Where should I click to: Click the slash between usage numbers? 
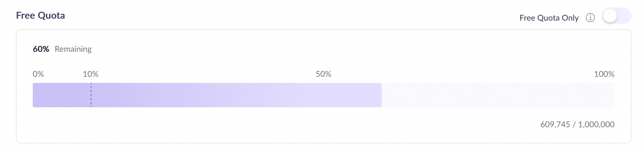coord(574,125)
